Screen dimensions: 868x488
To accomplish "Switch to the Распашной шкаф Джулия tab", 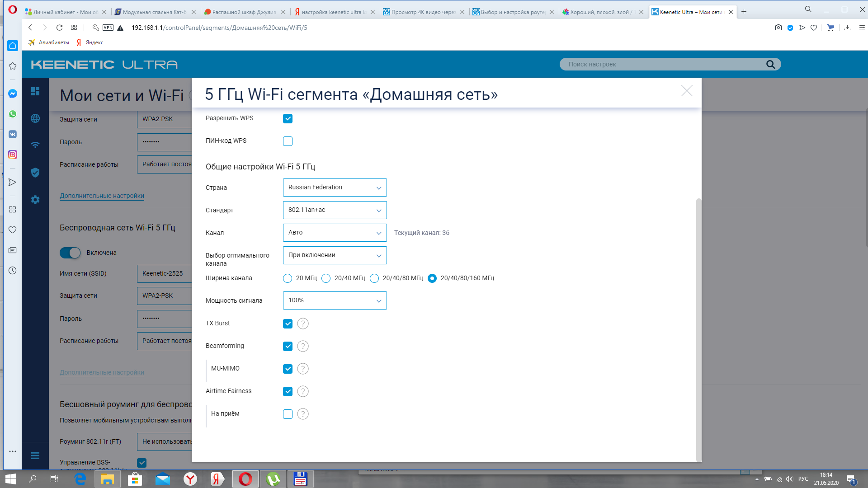I will [x=243, y=12].
